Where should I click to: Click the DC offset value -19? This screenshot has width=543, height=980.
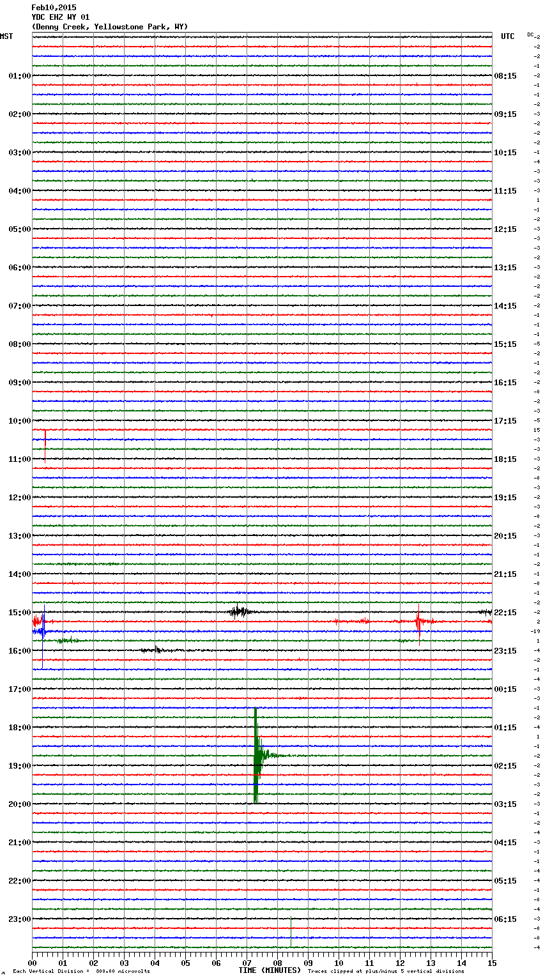pos(535,631)
